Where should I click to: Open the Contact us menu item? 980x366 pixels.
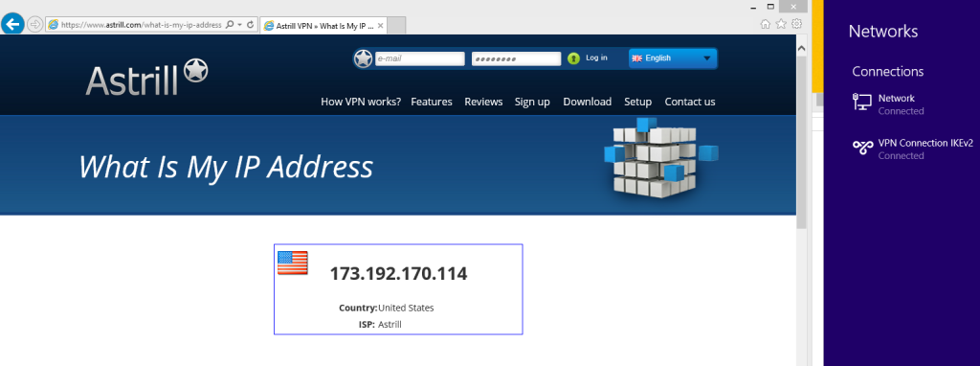690,102
